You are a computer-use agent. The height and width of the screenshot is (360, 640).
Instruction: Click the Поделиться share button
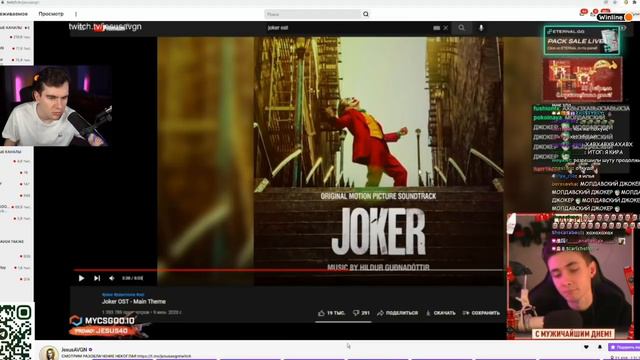[x=398, y=313]
